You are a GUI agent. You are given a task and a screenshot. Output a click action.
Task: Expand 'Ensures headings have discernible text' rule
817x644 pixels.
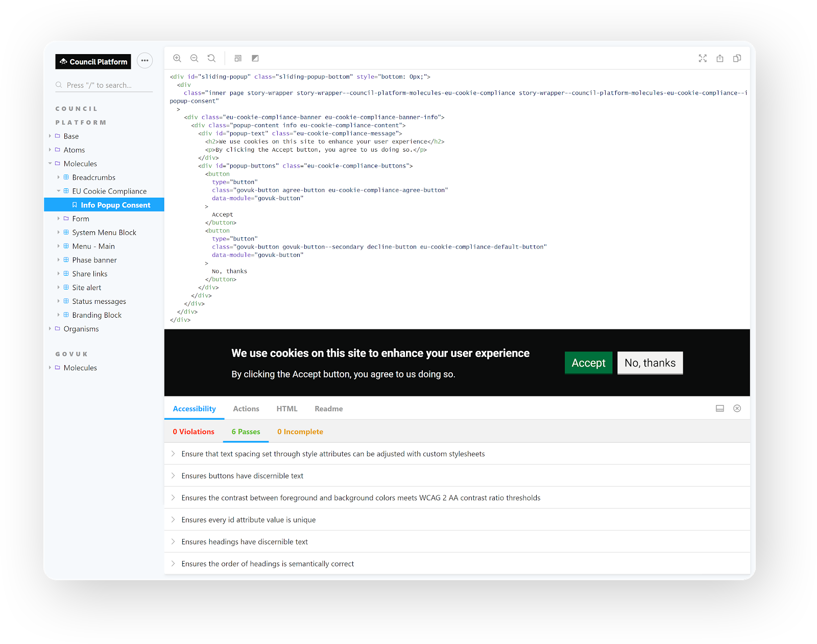tap(457, 542)
